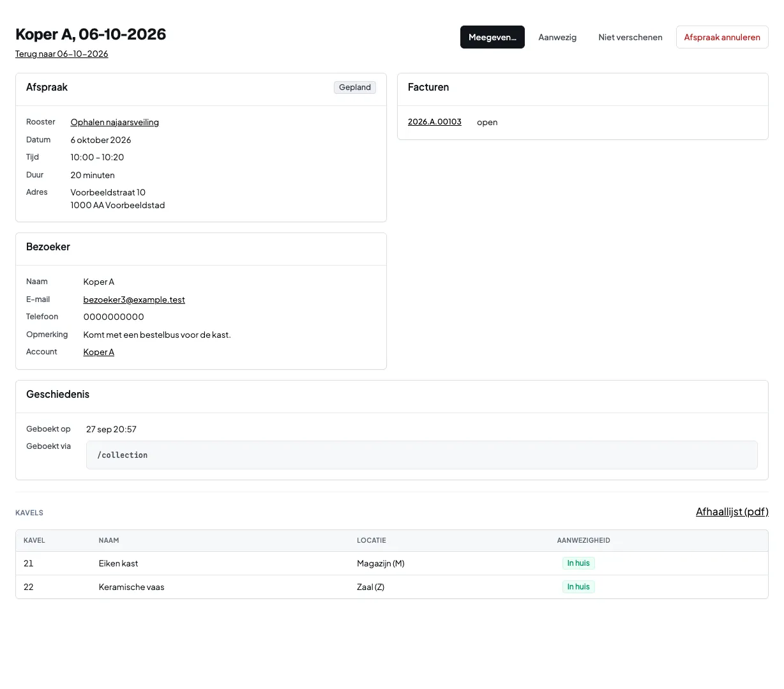
Task: Click the address line Voorbeeldstraat 10
Action: tap(108, 192)
